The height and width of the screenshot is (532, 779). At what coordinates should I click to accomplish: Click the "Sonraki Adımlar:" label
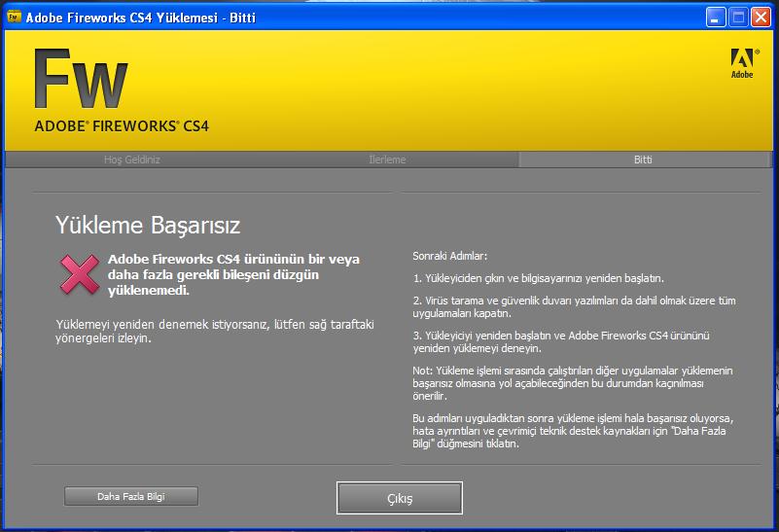tap(450, 257)
